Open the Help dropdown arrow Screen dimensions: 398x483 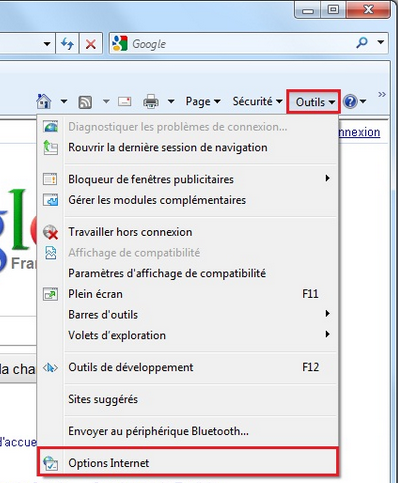pyautogui.click(x=363, y=101)
